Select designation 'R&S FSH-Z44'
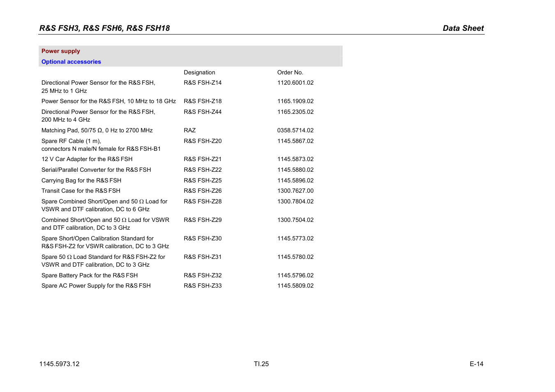Image resolution: width=555 pixels, height=392 pixels. (x=203, y=112)
